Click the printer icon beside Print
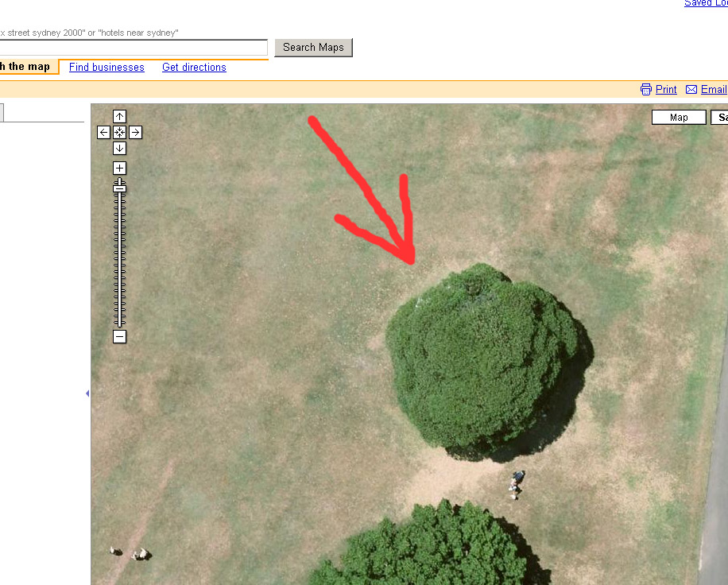This screenshot has height=585, width=728. pos(646,90)
